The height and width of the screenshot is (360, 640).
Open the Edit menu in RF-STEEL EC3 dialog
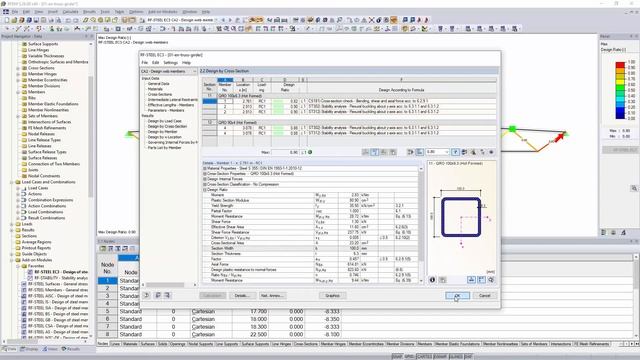click(x=156, y=62)
